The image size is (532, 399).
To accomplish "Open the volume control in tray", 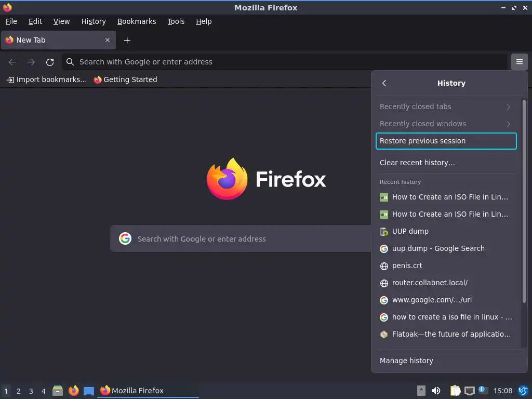I will pyautogui.click(x=436, y=391).
